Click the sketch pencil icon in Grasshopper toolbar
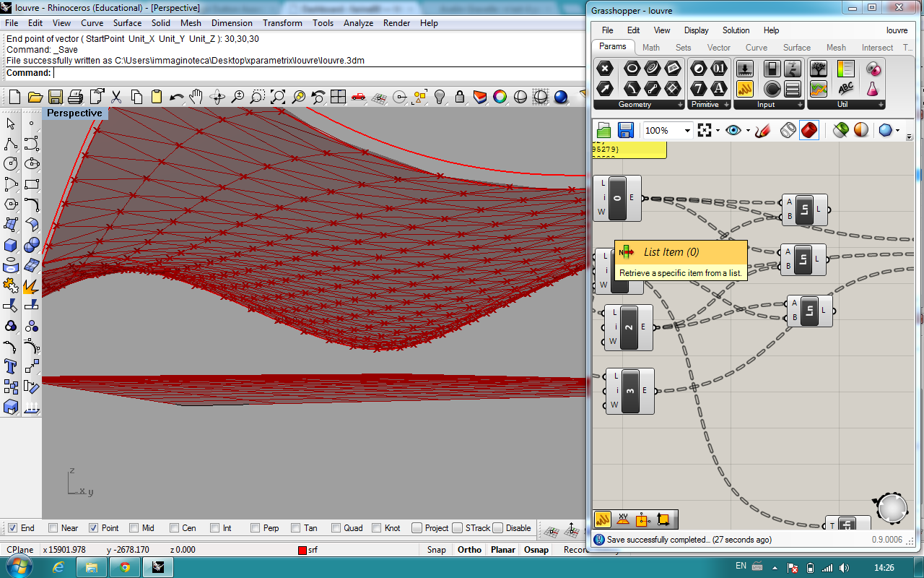This screenshot has height=578, width=924. coord(764,130)
